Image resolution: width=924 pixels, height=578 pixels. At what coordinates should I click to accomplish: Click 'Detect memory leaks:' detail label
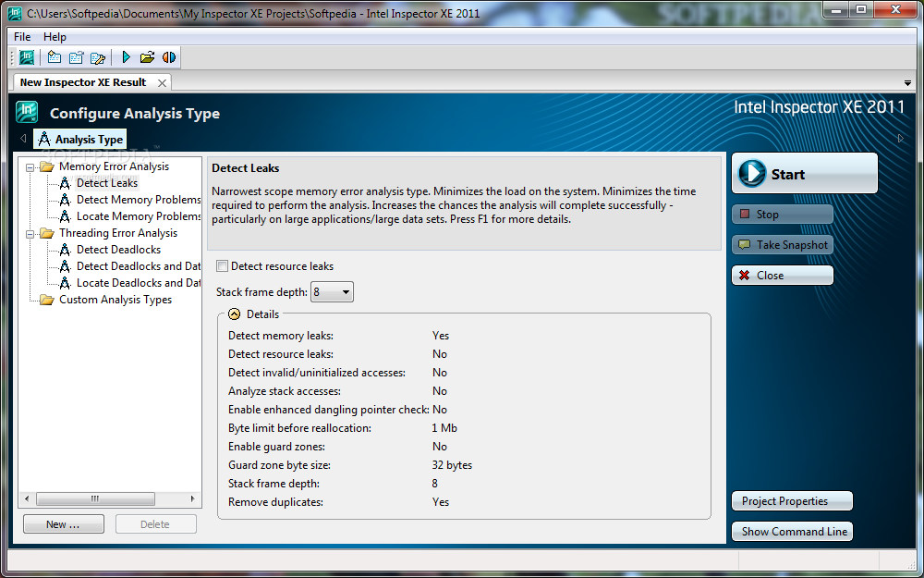pyautogui.click(x=281, y=336)
